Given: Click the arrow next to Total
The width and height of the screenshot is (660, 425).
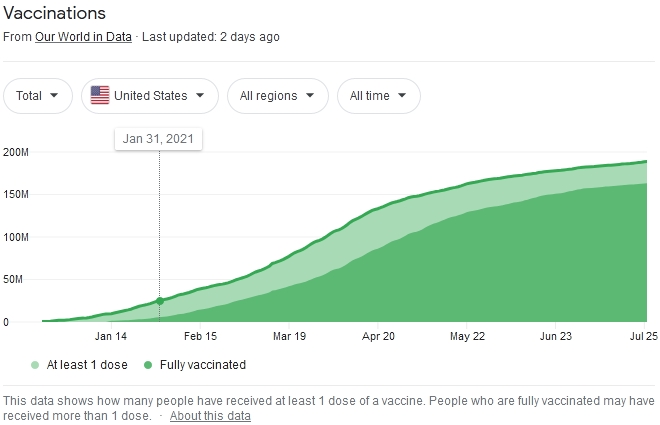Looking at the screenshot, I should 54,96.
